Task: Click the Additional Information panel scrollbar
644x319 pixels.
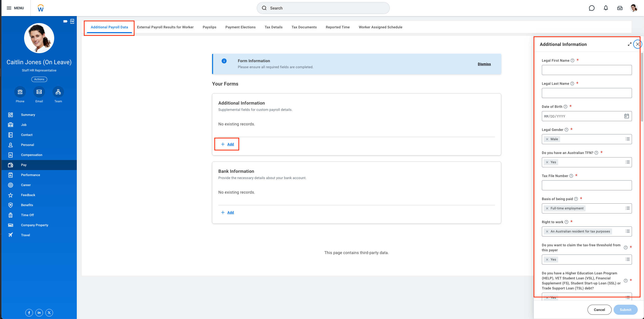Action: [x=642, y=88]
